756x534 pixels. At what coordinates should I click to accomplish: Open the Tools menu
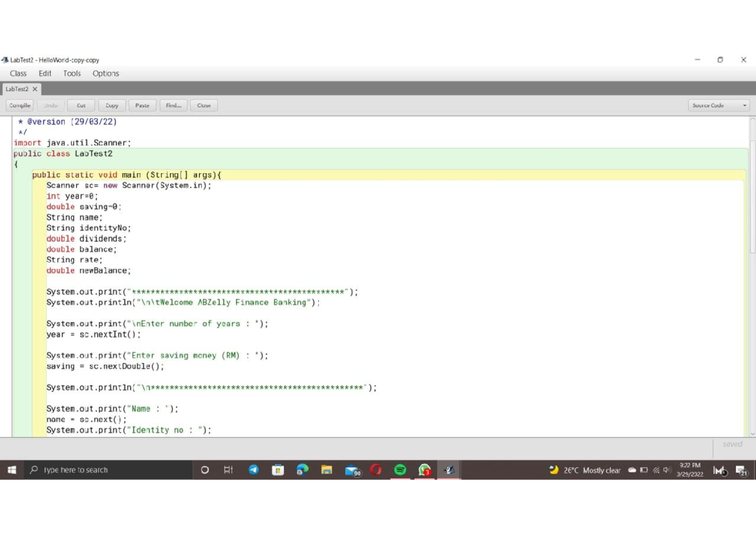coord(72,74)
